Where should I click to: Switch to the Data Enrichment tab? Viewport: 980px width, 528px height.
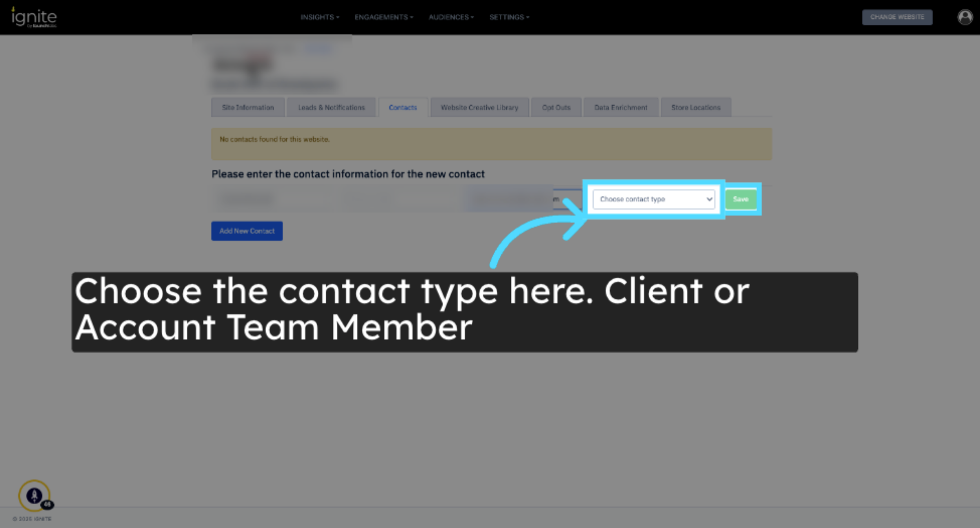pos(621,107)
